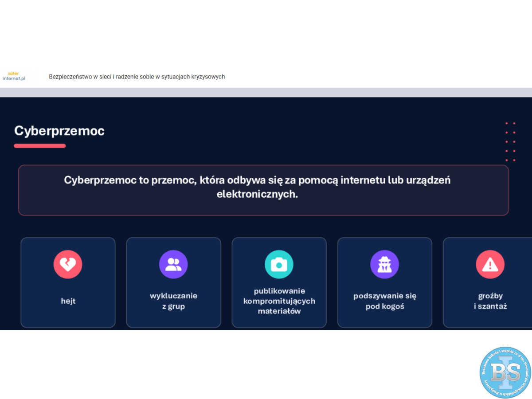Click the purple spy impersonation icon
This screenshot has height=399, width=532.
click(x=384, y=265)
